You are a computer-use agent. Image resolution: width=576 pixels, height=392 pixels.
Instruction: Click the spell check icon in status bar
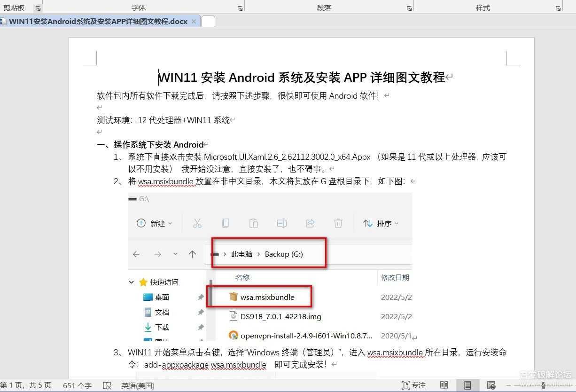click(x=107, y=385)
